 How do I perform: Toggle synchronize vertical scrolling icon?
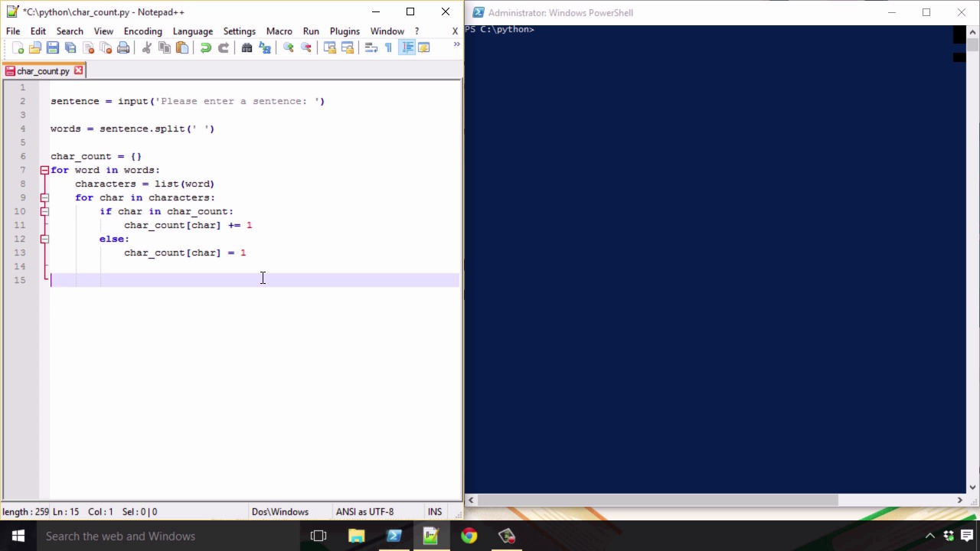pyautogui.click(x=329, y=47)
